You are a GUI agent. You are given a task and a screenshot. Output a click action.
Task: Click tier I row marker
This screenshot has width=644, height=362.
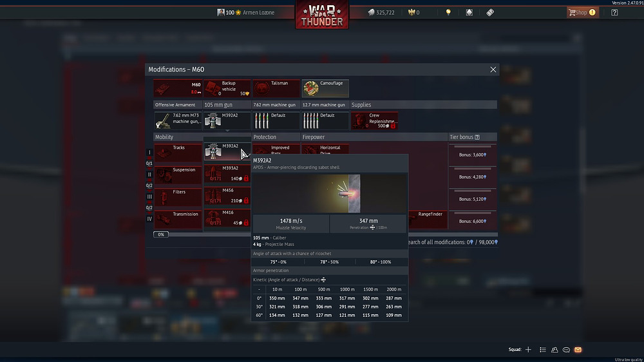[149, 153]
